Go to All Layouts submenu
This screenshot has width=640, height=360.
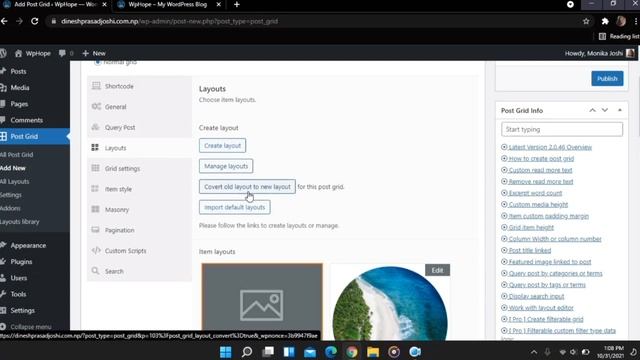point(14,181)
